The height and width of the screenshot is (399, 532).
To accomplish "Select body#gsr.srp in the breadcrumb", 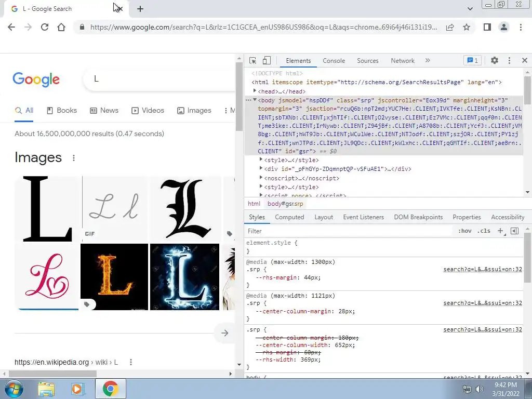I will pos(285,204).
